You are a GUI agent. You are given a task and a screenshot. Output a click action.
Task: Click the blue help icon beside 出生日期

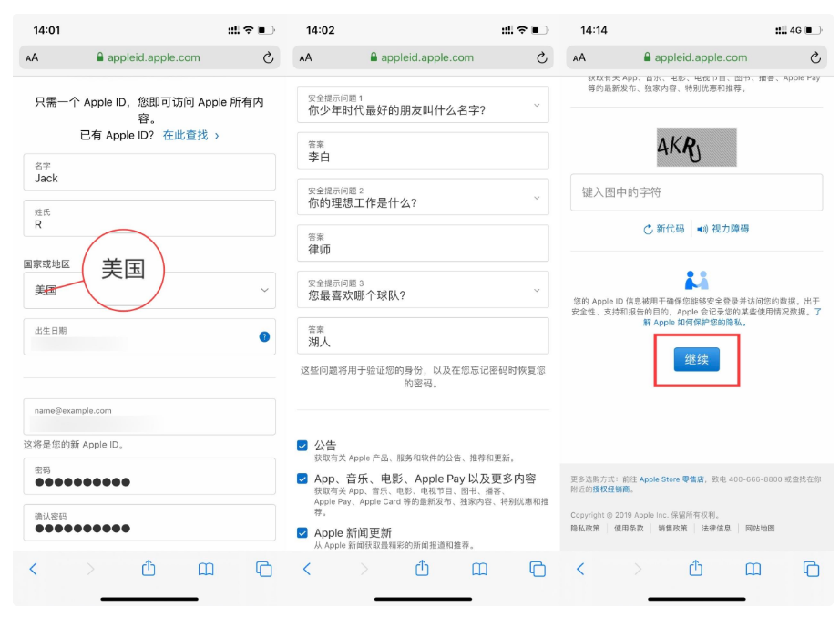(x=264, y=336)
